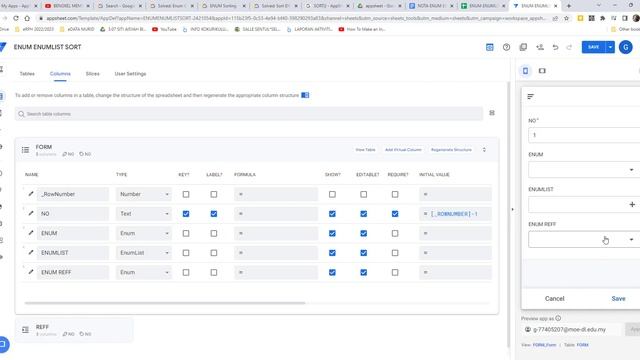Open the SAVE button dropdown arrow
Image resolution: width=640 pixels, height=360 pixels.
[610, 47]
